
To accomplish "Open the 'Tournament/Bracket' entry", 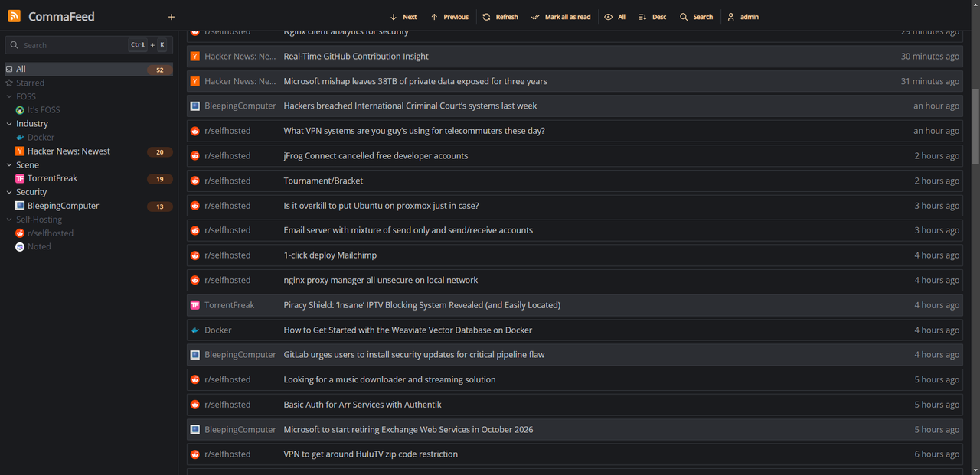I will click(x=575, y=181).
